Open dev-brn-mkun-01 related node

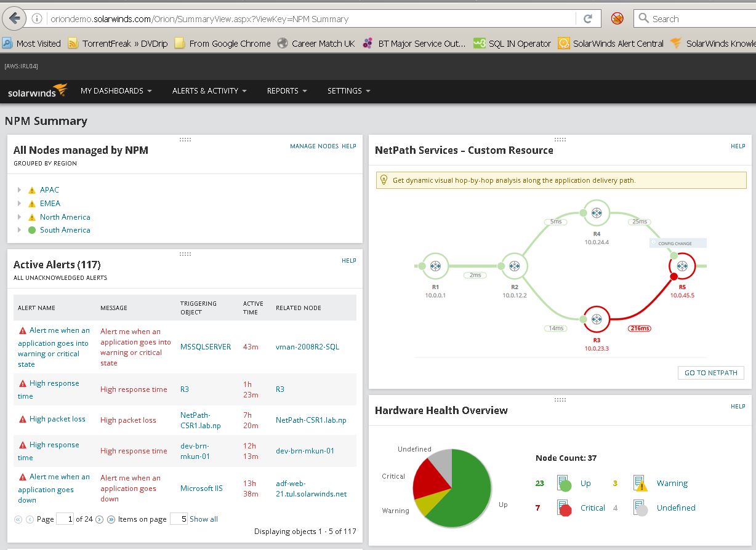click(x=305, y=451)
